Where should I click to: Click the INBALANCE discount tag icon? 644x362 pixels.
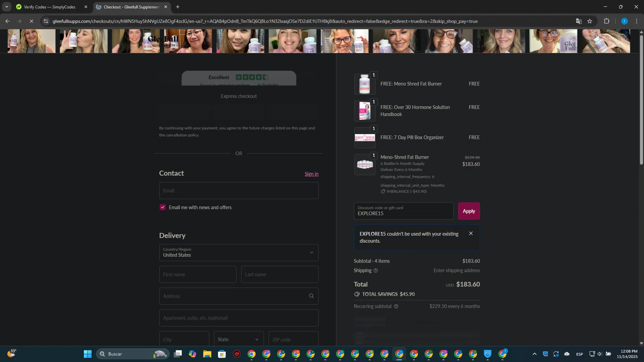click(383, 191)
